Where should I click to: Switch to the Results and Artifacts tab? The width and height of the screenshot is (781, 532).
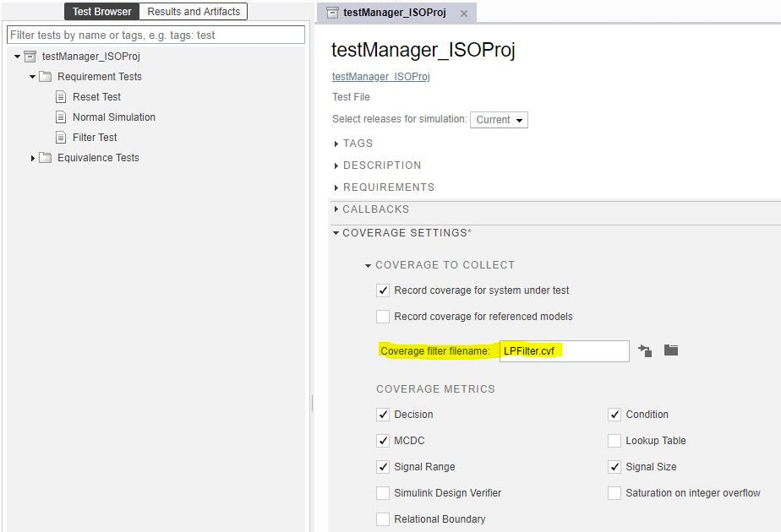pyautogui.click(x=193, y=11)
